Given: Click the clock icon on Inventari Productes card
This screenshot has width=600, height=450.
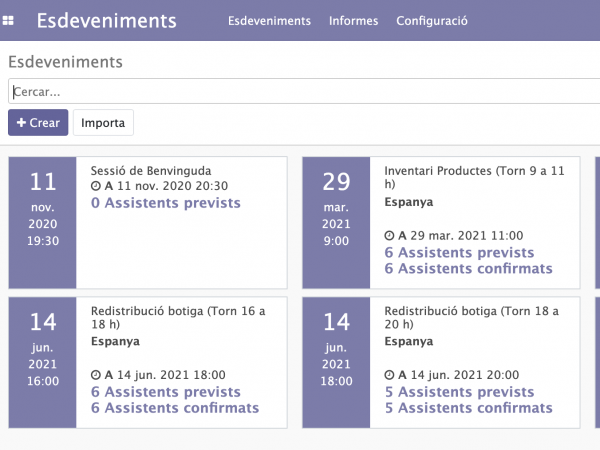Looking at the screenshot, I should [390, 236].
